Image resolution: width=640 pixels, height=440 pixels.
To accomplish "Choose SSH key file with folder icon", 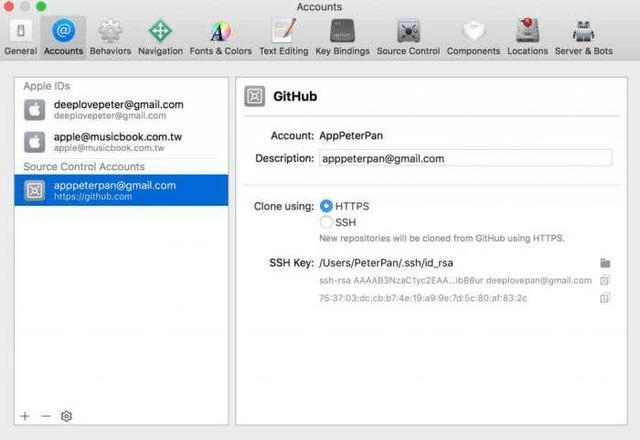I will click(605, 263).
